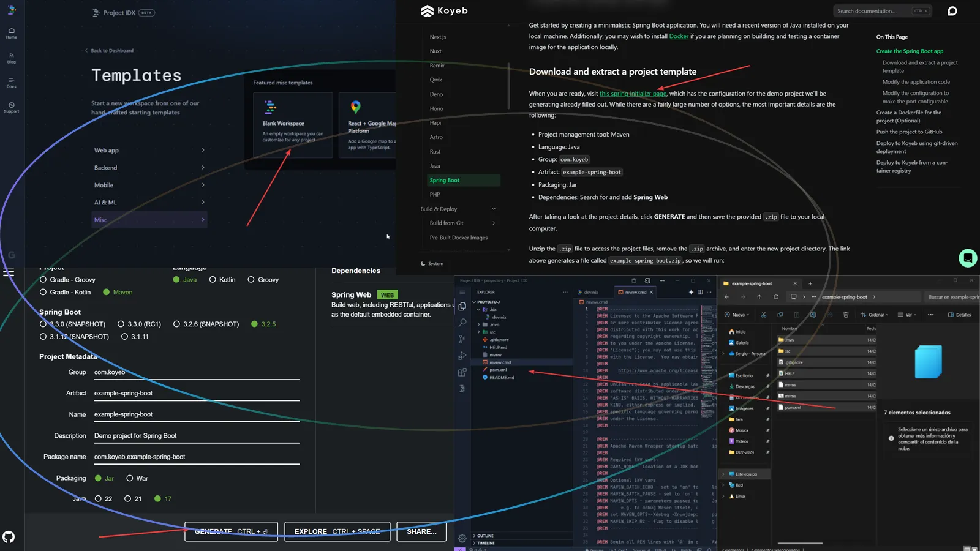980x551 pixels.
Task: Go up one folder in File Explorer
Action: (x=759, y=297)
